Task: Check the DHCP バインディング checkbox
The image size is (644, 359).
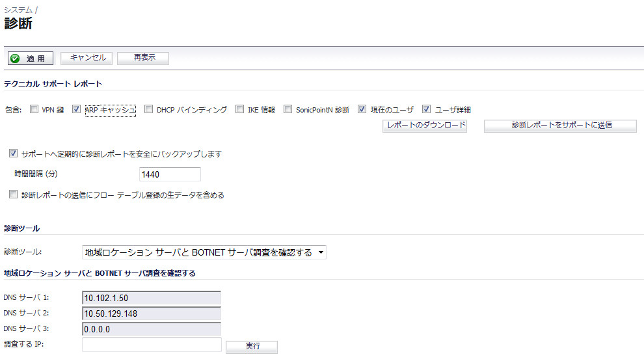Action: (148, 109)
